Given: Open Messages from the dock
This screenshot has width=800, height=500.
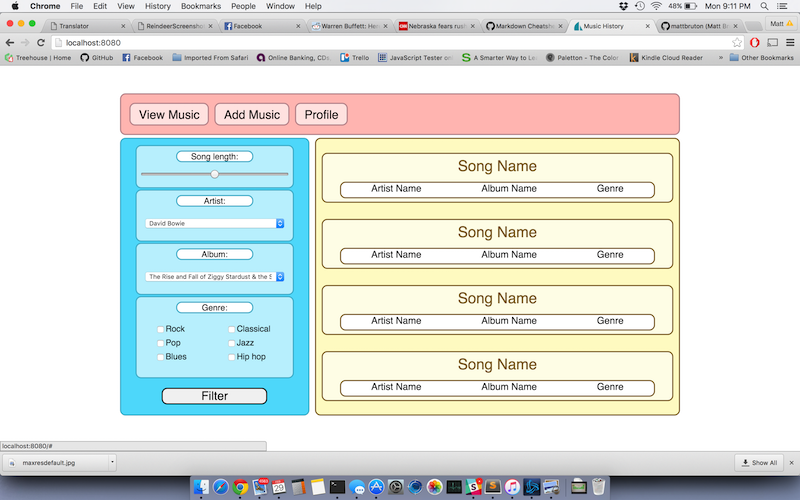Looking at the screenshot, I should click(x=357, y=487).
